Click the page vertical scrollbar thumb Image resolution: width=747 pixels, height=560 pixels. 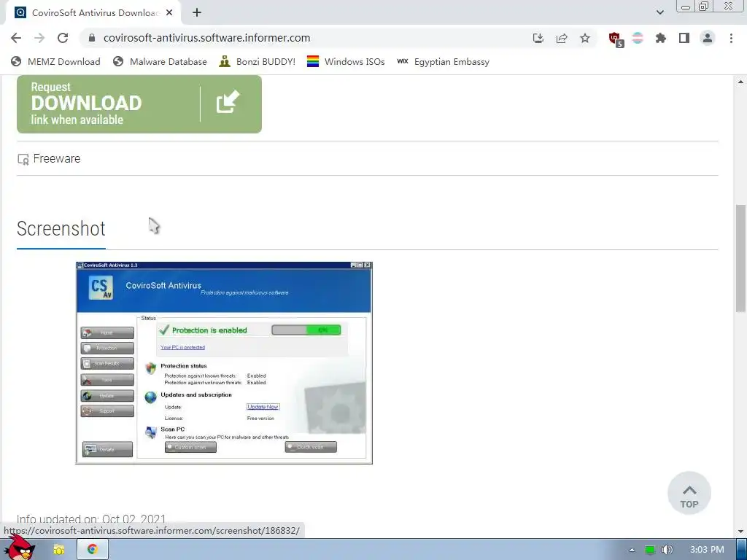[x=740, y=258]
